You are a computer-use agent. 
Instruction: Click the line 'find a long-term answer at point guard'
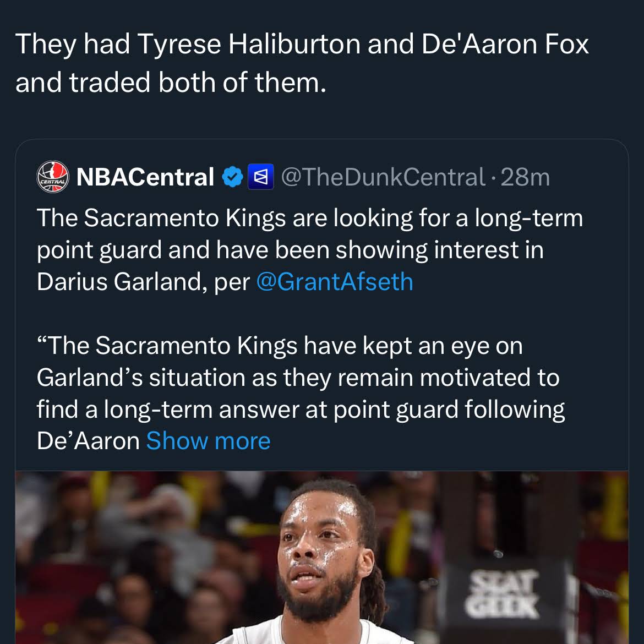[x=301, y=410]
